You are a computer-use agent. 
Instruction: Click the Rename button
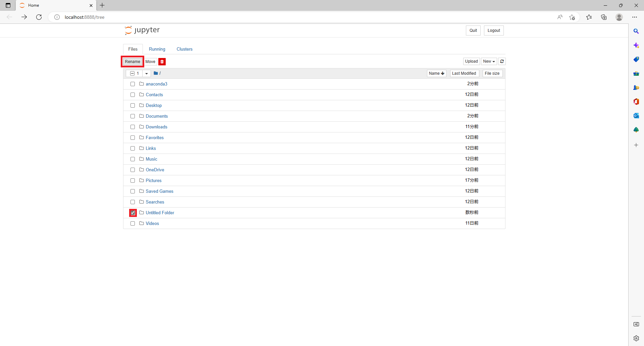click(132, 62)
